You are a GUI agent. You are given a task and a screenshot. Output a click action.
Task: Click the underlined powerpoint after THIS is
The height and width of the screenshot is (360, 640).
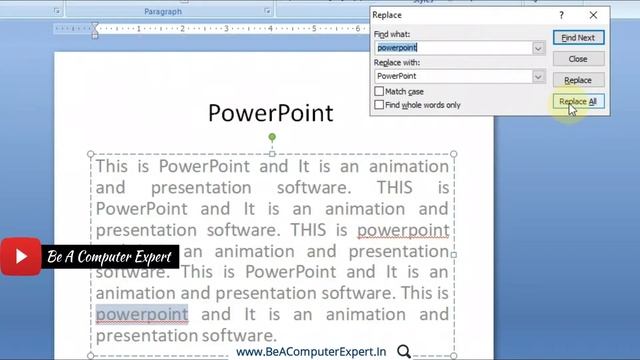coord(403,230)
